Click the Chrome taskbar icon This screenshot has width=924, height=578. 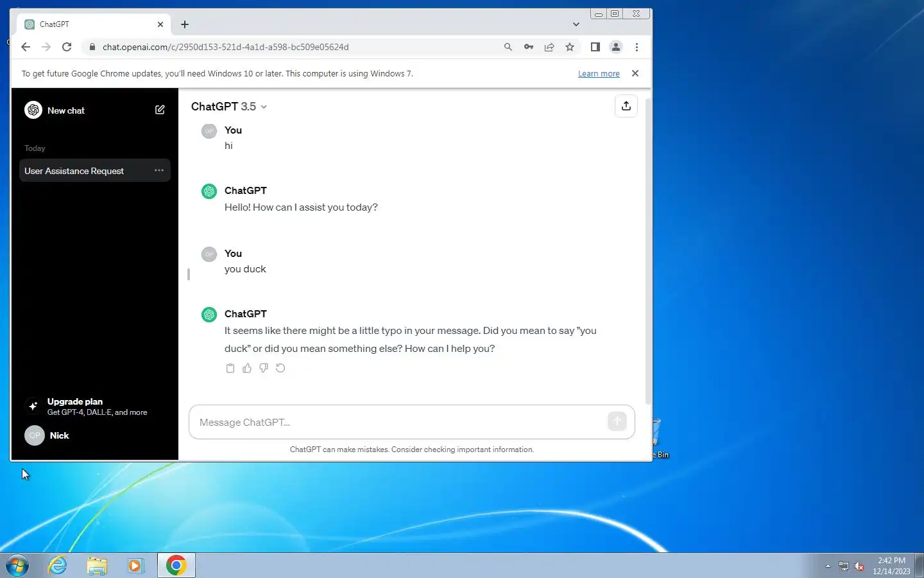point(176,565)
